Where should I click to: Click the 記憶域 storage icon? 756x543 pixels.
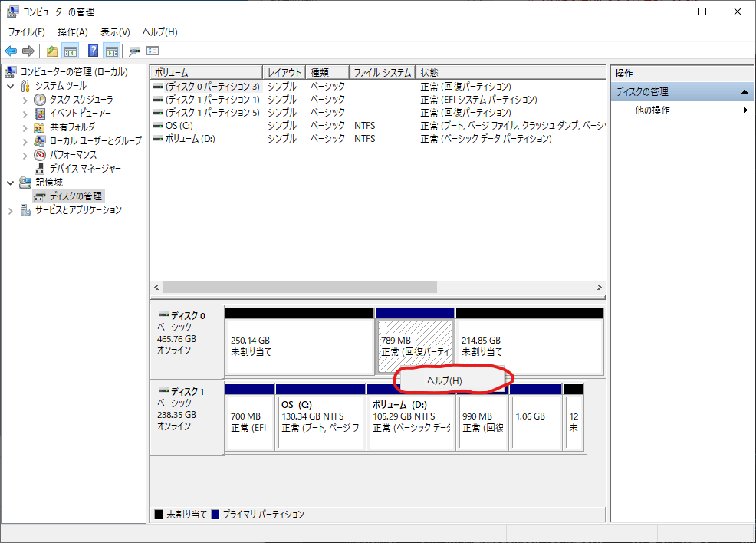(25, 183)
